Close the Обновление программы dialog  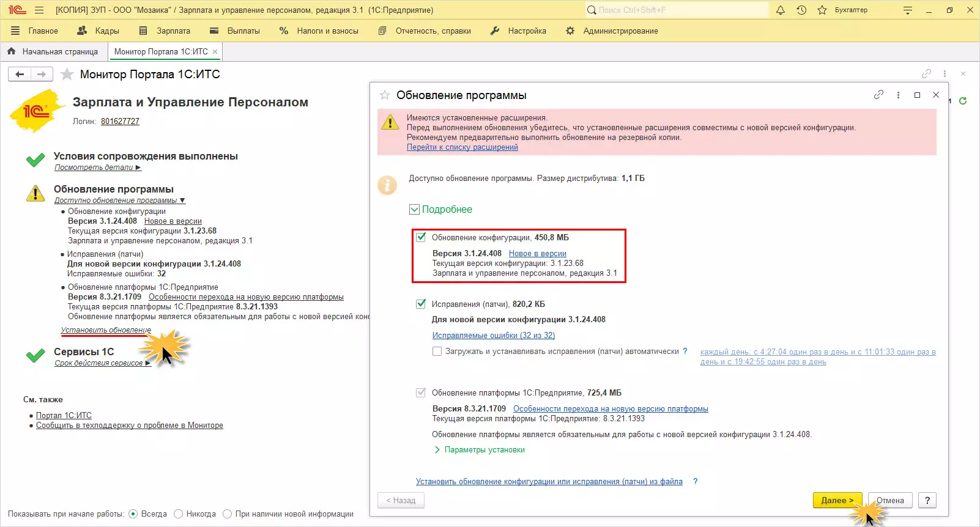click(935, 95)
